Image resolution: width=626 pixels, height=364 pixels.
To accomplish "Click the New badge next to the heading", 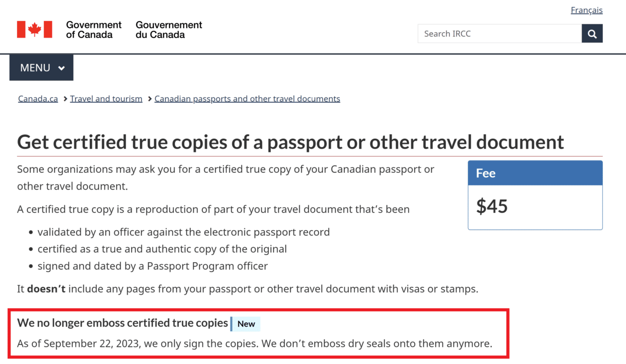I will coord(246,324).
